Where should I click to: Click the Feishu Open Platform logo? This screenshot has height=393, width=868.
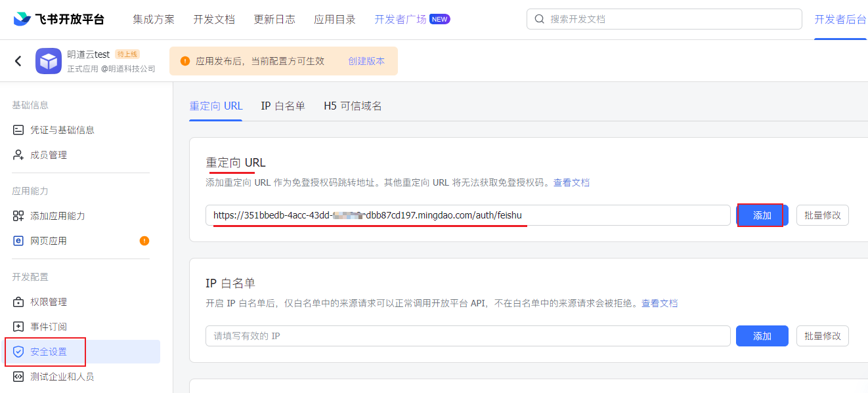coord(58,19)
